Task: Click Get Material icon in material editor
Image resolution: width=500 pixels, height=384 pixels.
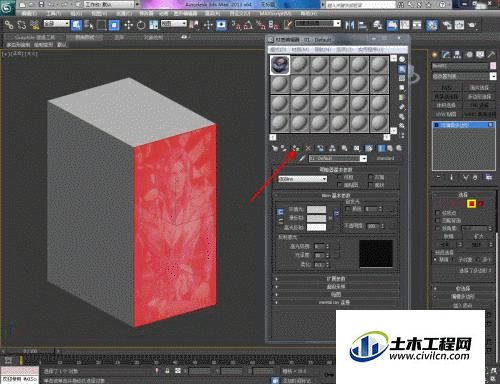Action: point(275,148)
